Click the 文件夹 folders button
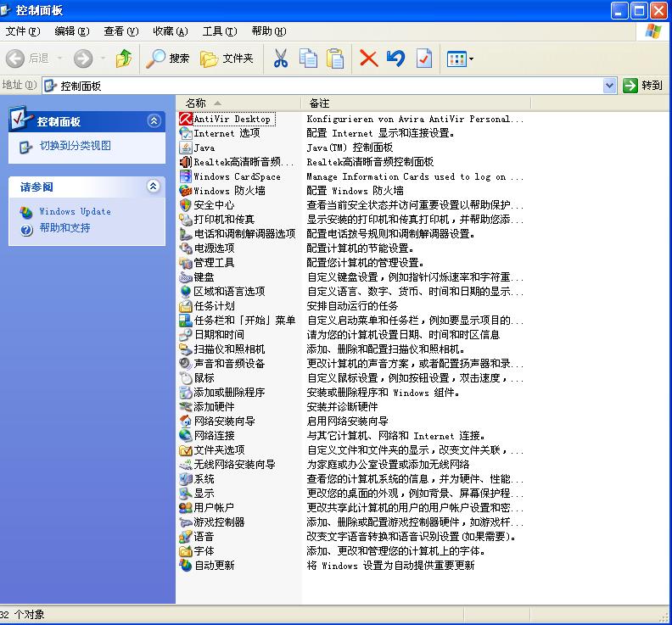672x625 pixels. pyautogui.click(x=227, y=59)
